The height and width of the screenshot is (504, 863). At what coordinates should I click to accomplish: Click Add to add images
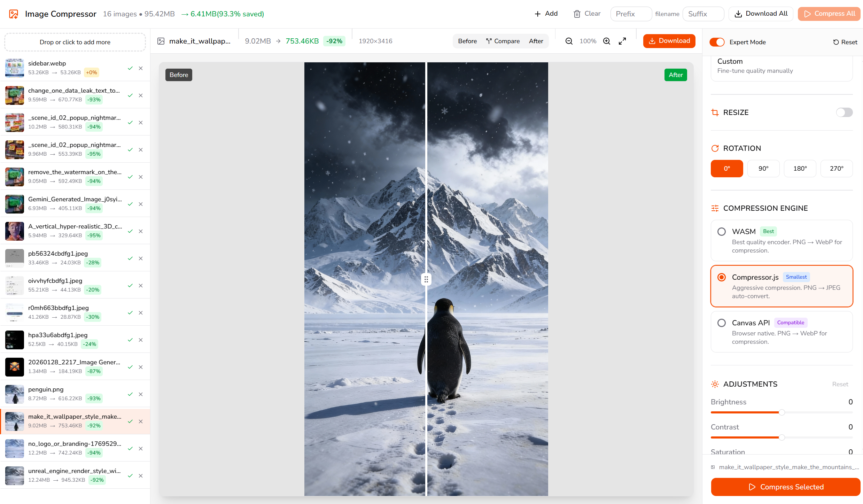[x=546, y=14]
